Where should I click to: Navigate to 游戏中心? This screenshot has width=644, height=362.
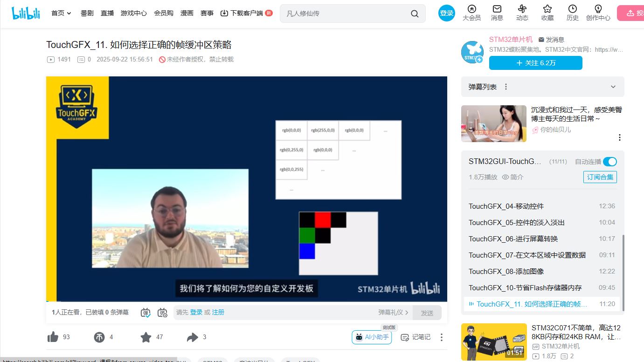tap(134, 14)
